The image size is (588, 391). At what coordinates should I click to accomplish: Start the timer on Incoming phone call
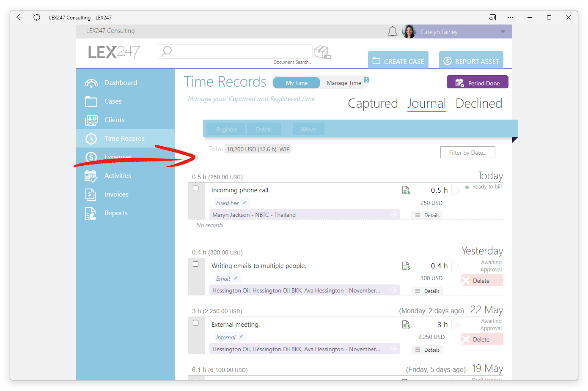(456, 190)
